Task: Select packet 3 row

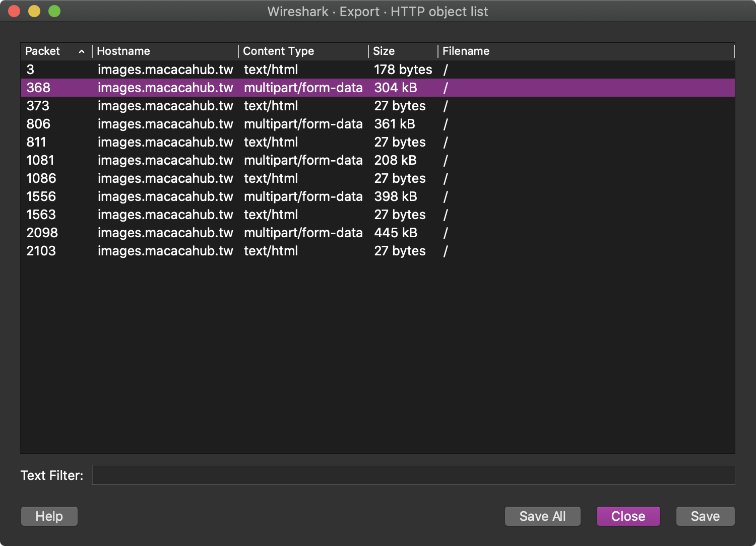Action: pos(377,70)
